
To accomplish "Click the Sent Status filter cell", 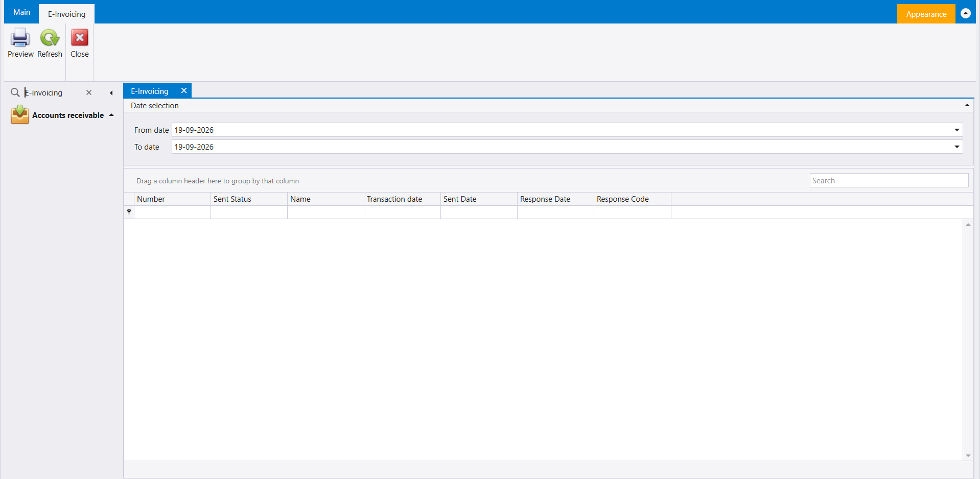I will 249,212.
